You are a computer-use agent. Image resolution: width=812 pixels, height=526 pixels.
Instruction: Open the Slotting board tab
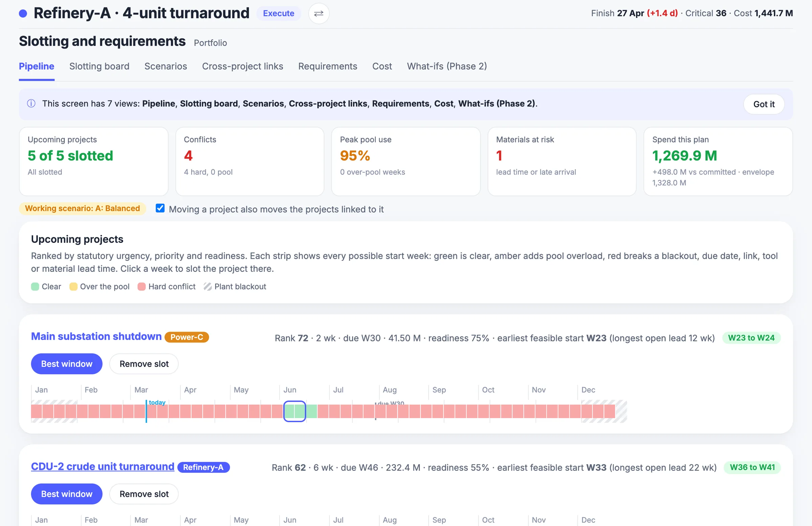[x=99, y=66]
